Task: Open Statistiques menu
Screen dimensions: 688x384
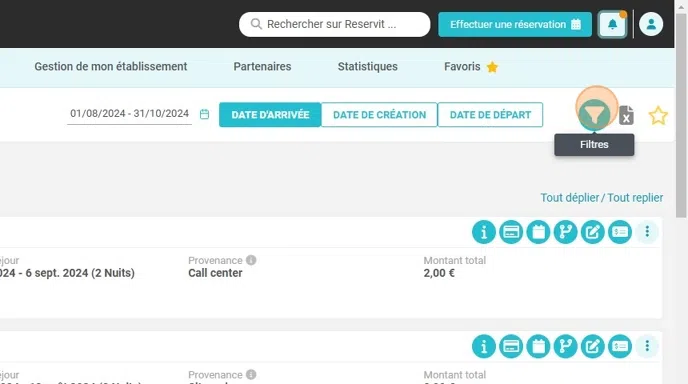Action: pos(368,67)
